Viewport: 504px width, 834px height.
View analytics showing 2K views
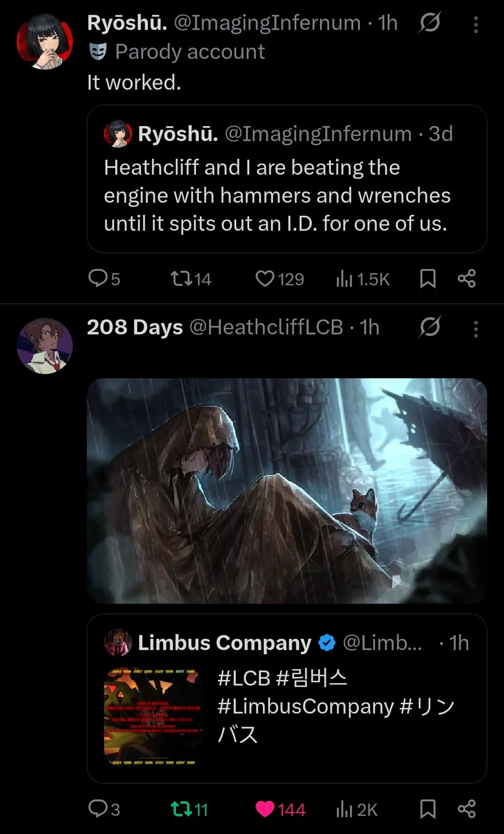click(x=357, y=809)
